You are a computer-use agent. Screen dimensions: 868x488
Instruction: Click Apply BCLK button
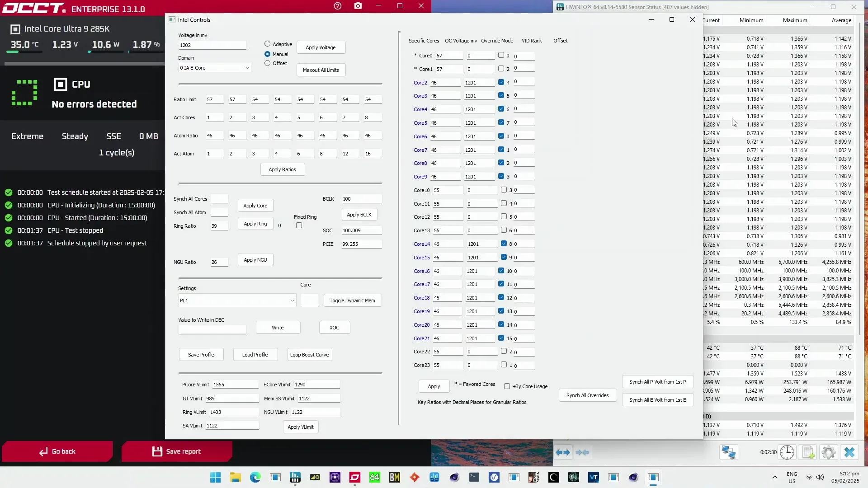pyautogui.click(x=359, y=215)
